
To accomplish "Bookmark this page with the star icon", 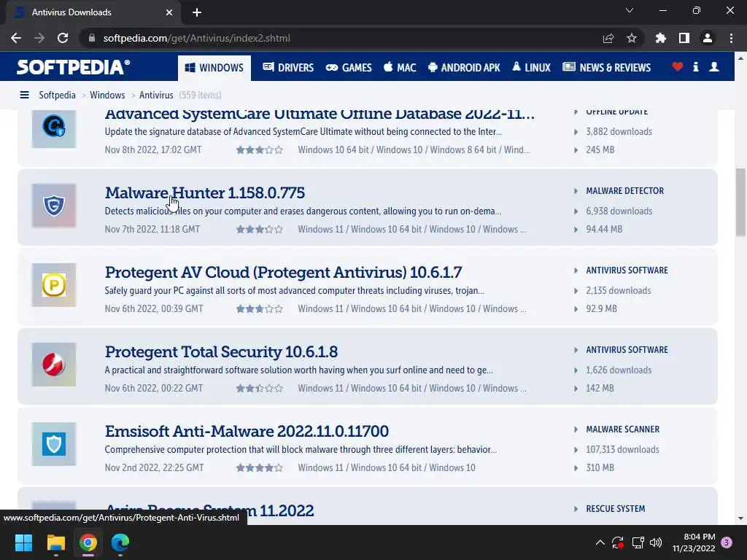I will tap(632, 38).
